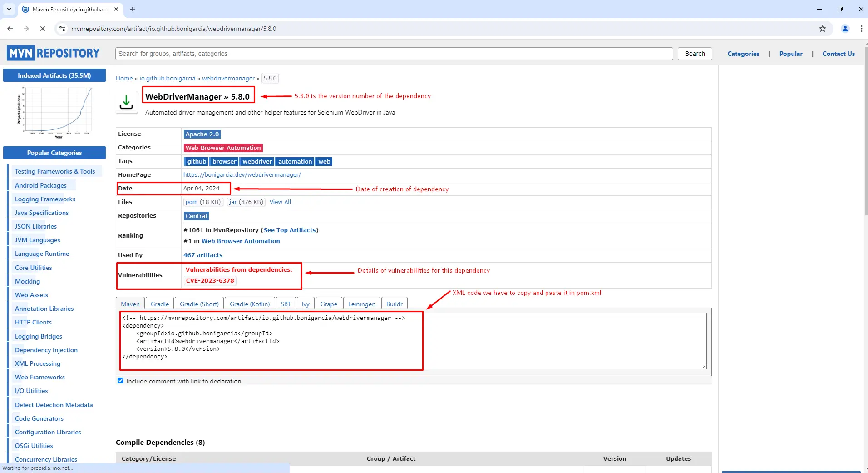Screen dimensions: 868x473
Task: Open Dependency Injection category
Action: click(x=46, y=350)
